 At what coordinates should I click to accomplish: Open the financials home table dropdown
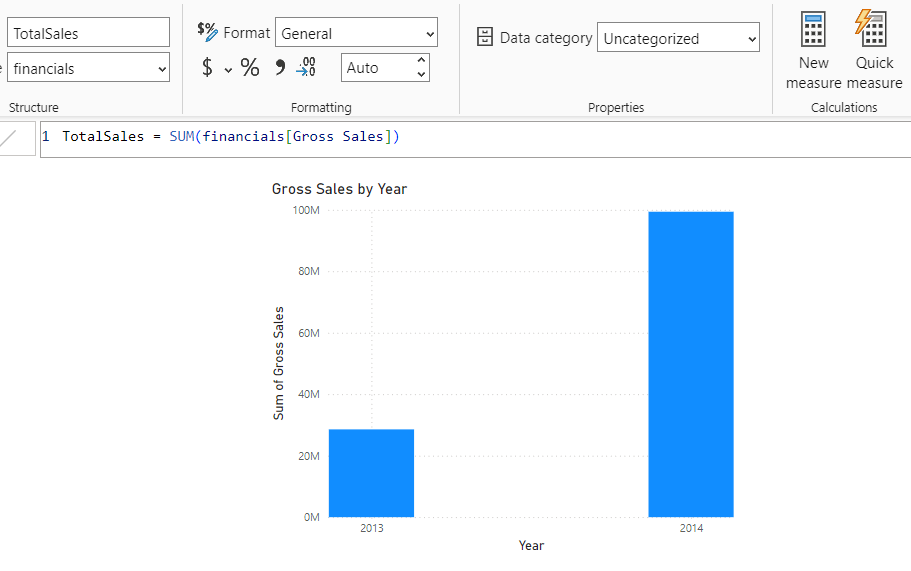click(88, 67)
